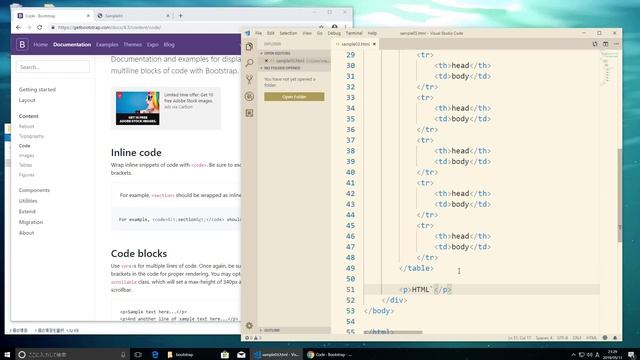Click Split Editor icon in VS Code
This screenshot has height=360, width=640.
coord(606,44)
